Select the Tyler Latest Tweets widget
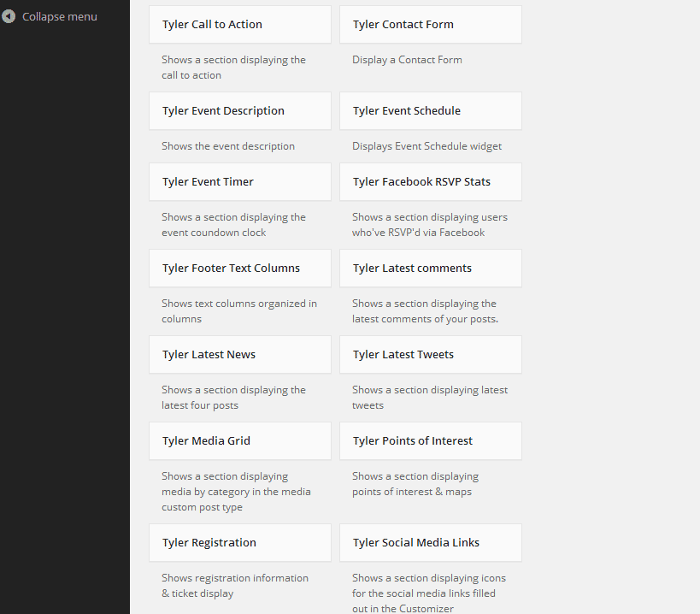The width and height of the screenshot is (700, 614). coord(431,355)
